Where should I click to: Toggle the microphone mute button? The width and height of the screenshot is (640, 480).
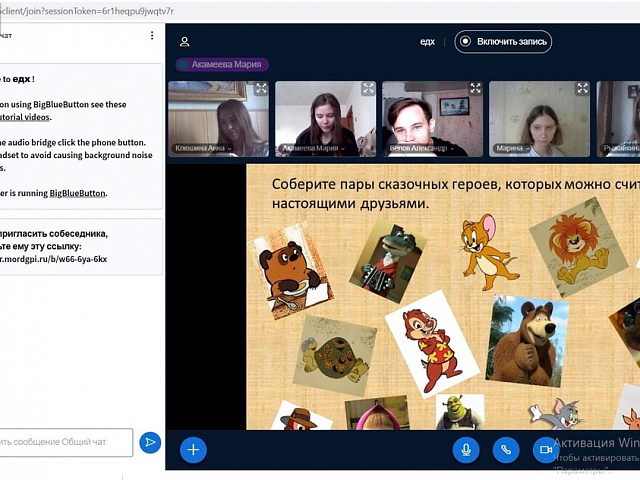[466, 450]
